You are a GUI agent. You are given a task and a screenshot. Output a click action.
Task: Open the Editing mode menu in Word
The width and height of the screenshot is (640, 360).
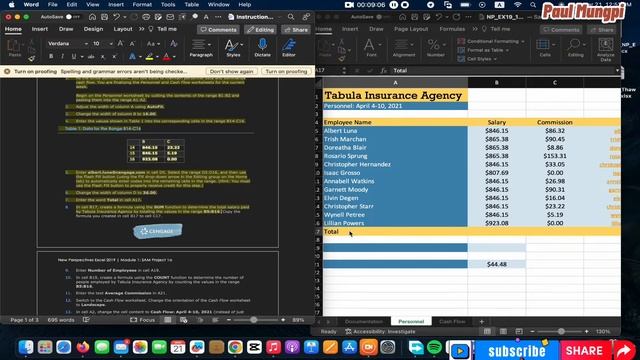(x=260, y=29)
